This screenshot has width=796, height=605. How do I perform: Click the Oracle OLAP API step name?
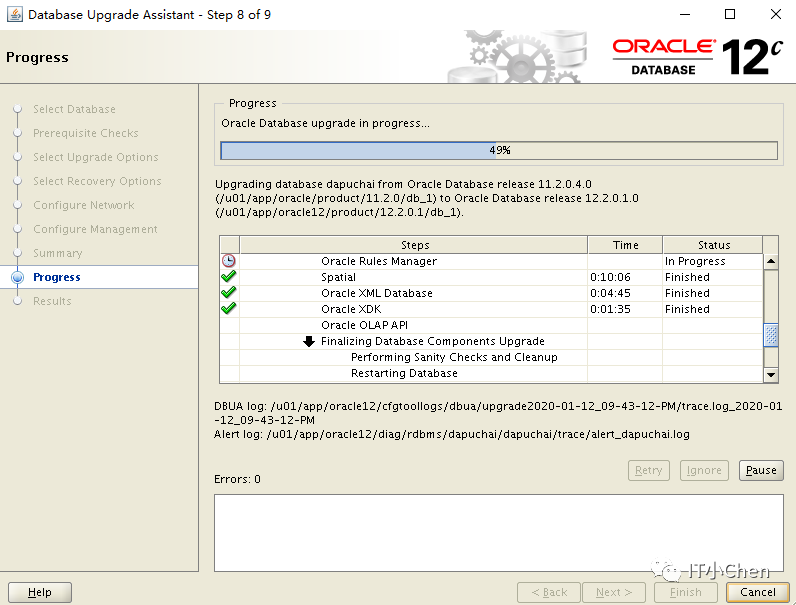click(x=364, y=325)
